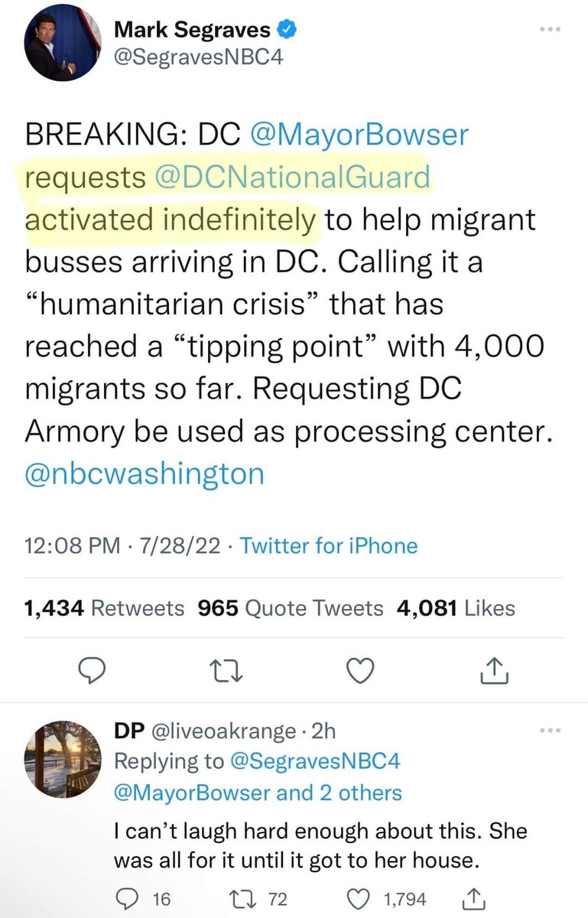View the 965 Quote Tweets
This screenshot has height=918, width=588.
point(291,608)
